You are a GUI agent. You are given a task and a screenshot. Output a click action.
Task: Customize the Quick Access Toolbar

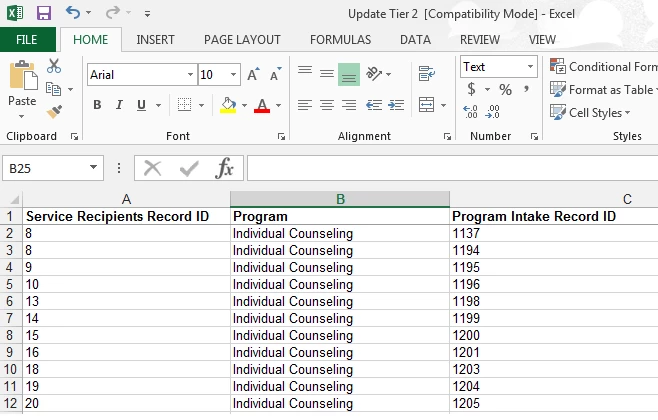(147, 14)
